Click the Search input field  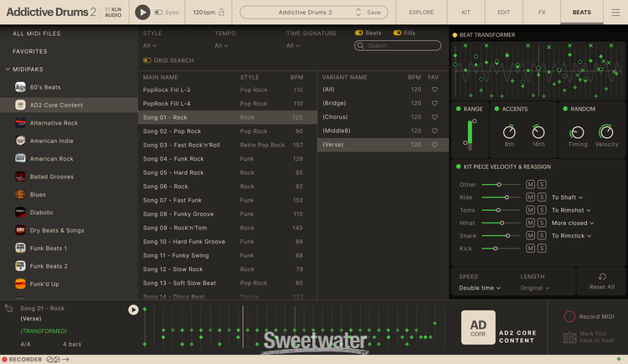point(398,46)
